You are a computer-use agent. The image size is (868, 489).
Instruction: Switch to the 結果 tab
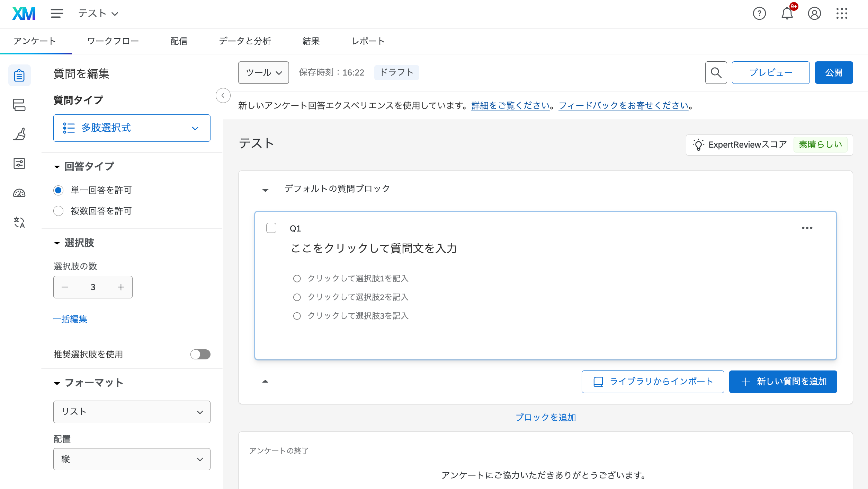tap(311, 41)
